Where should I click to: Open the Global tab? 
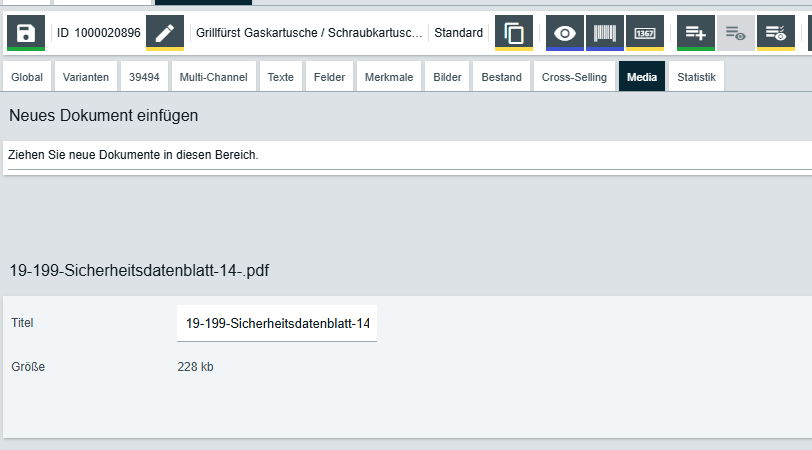[27, 77]
